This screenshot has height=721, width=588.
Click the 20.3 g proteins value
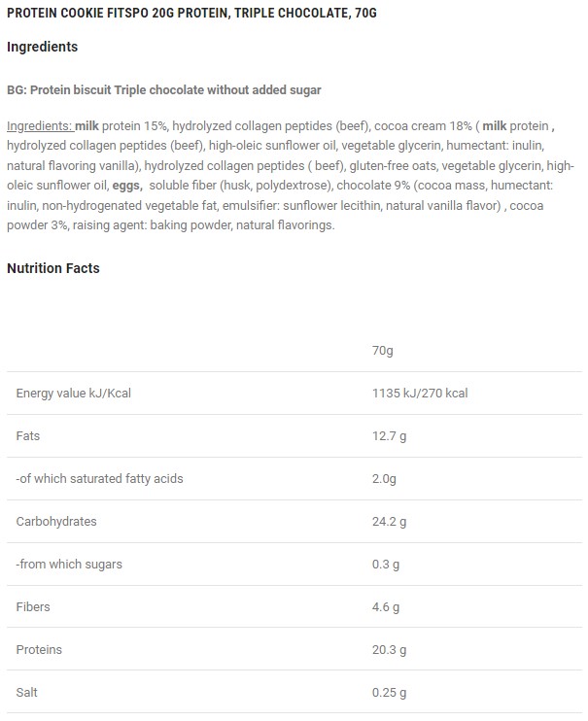(389, 649)
